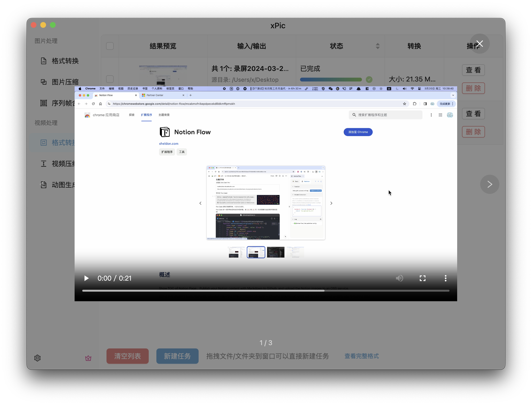Open 查看完整格式 link

tap(361, 356)
